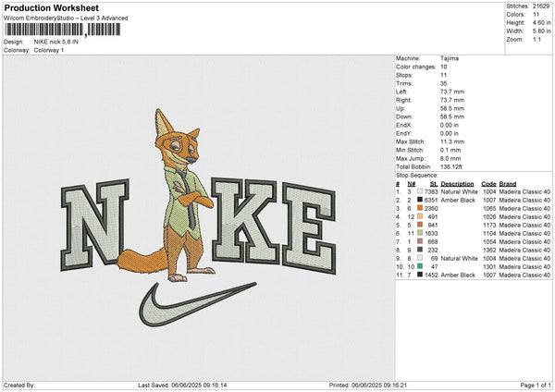The width and height of the screenshot is (555, 392).
Task: Click the Production Worksheet title
Action: coord(51,7)
